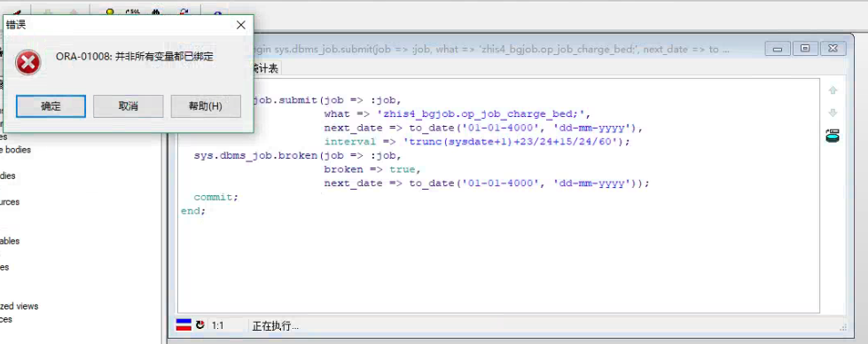This screenshot has width=868, height=344.
Task: Click the 确定 button in the error dialog
Action: [x=51, y=106]
